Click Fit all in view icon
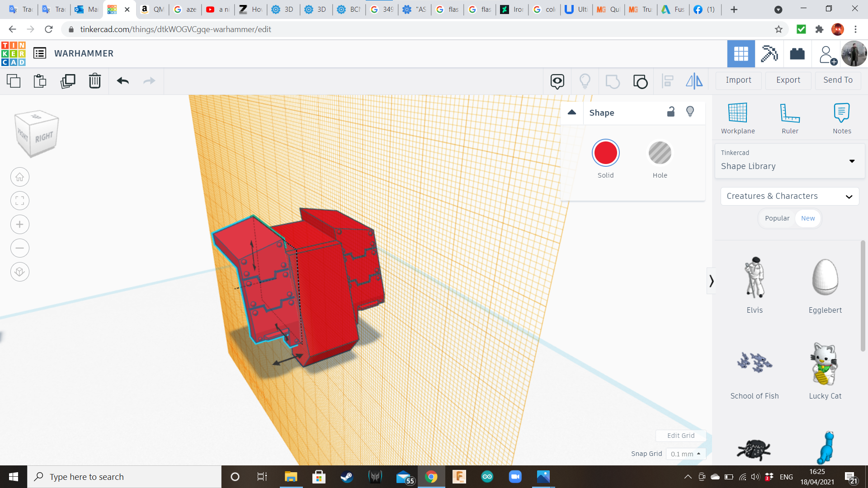The height and width of the screenshot is (488, 868). [20, 201]
